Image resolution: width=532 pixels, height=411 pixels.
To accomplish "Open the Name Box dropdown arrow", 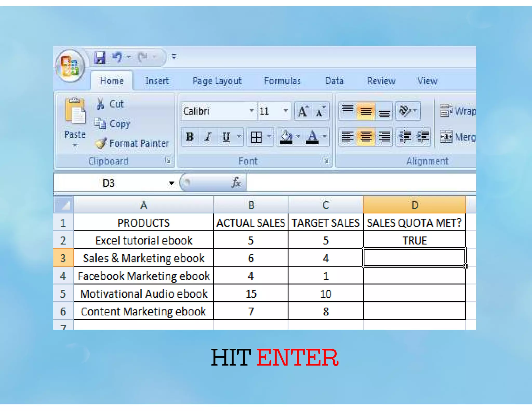I will [x=171, y=183].
